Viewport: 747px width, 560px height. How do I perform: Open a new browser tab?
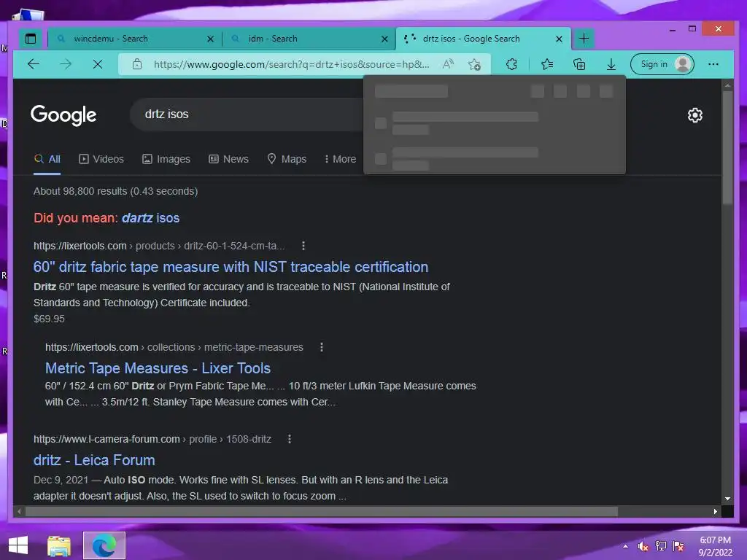[584, 39]
